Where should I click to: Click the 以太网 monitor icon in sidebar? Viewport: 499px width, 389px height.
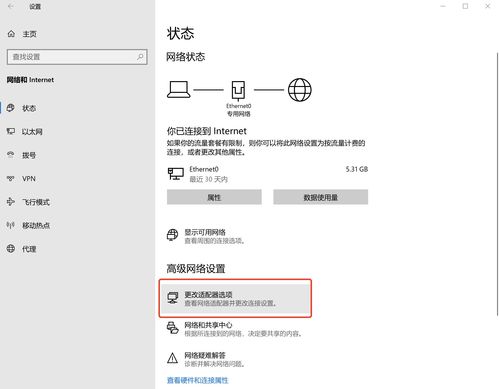point(11,131)
